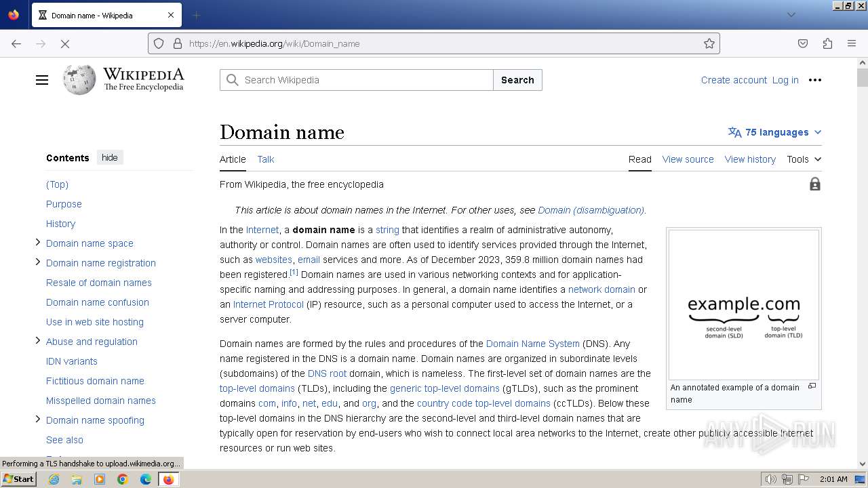View site security padlock info
The height and width of the screenshot is (488, 868).
[178, 43]
